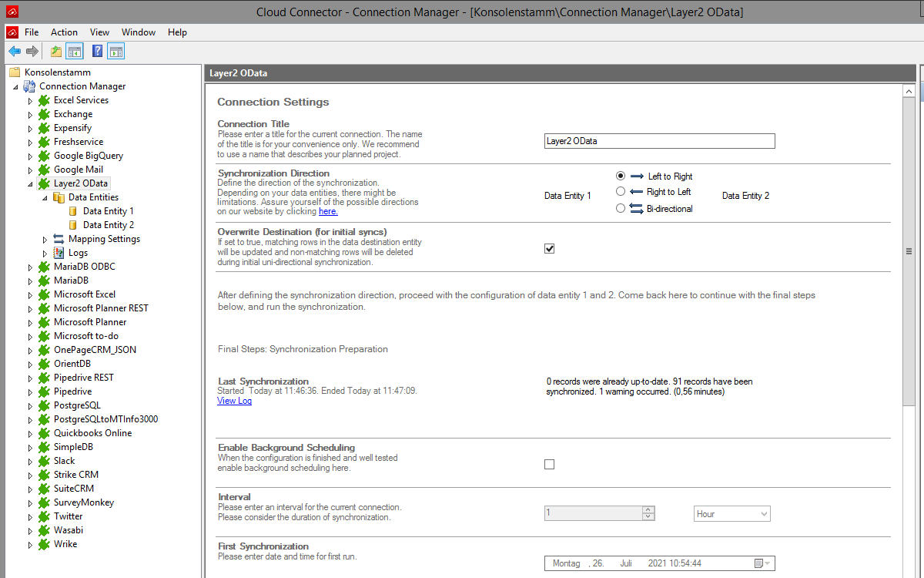Click the View Log link
The width and height of the screenshot is (924, 578).
click(234, 401)
